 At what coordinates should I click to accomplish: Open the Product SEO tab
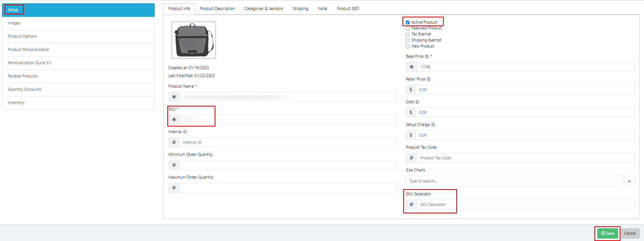point(348,9)
